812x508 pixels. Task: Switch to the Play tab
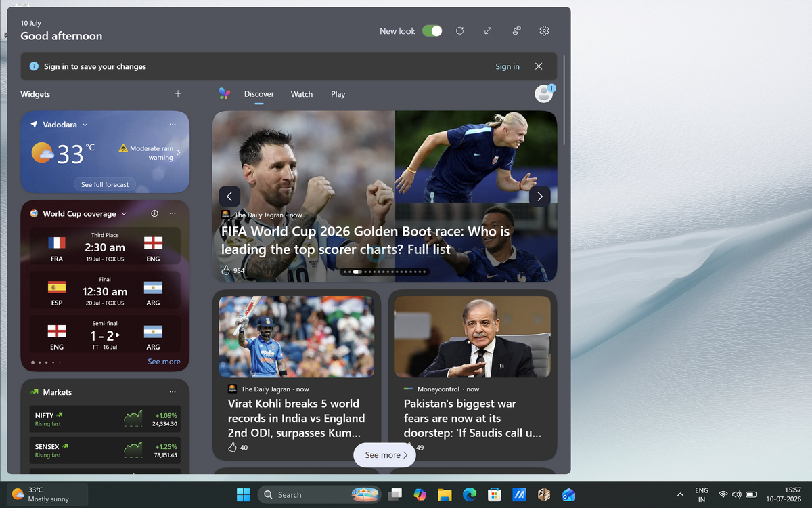338,94
